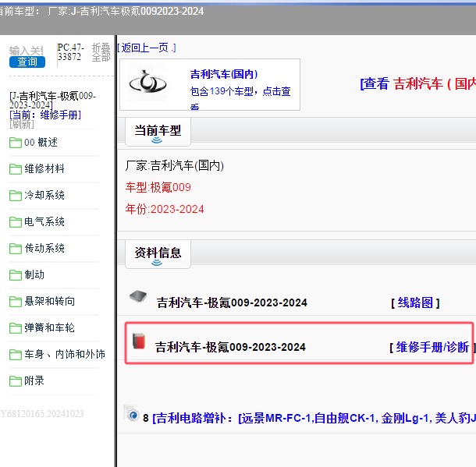Open the 吉利电路增补 supplement link
The width and height of the screenshot is (476, 467).
[314, 418]
